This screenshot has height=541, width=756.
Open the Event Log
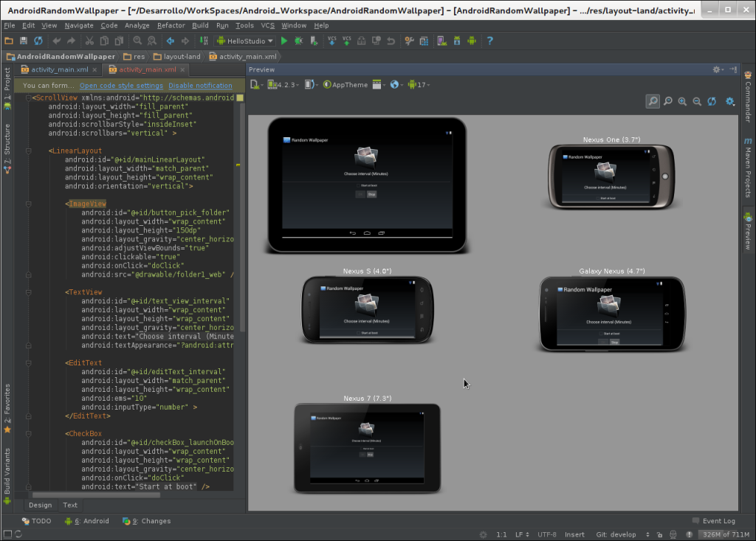pos(714,521)
